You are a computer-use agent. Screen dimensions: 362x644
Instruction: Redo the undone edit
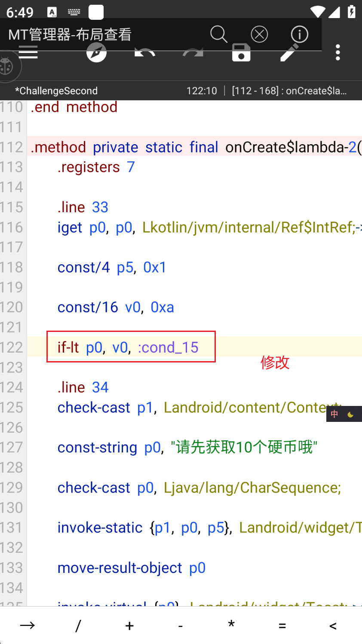(193, 53)
